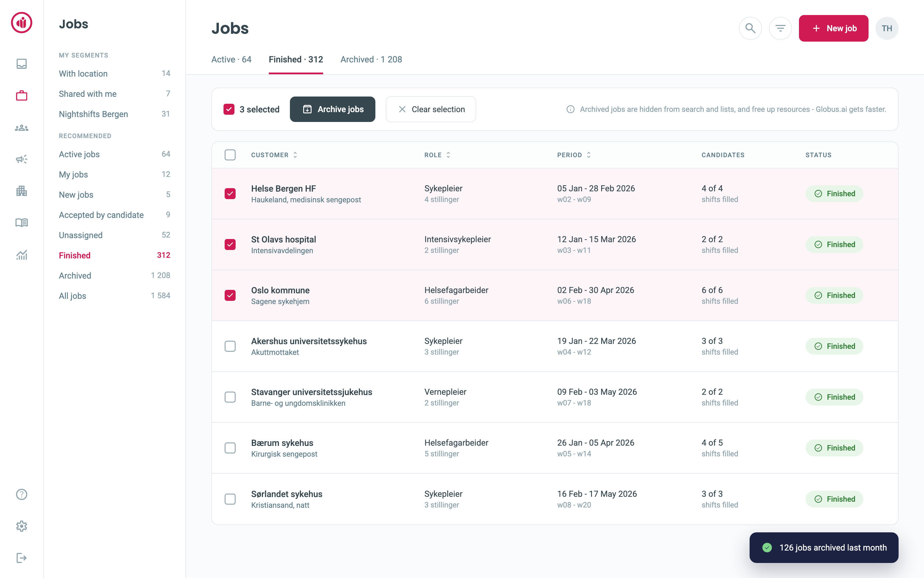Image resolution: width=924 pixels, height=578 pixels.
Task: Sort by the Period column
Action: (x=574, y=155)
